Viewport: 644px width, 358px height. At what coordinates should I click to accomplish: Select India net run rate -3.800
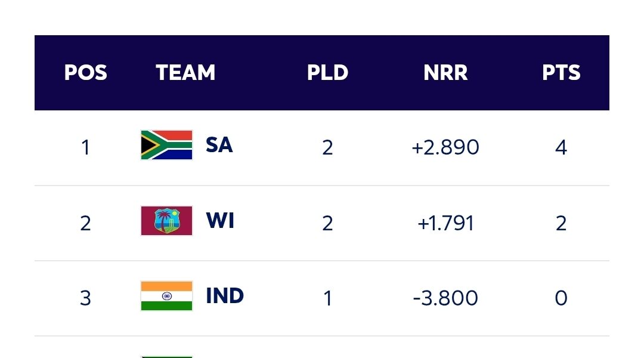pos(445,298)
